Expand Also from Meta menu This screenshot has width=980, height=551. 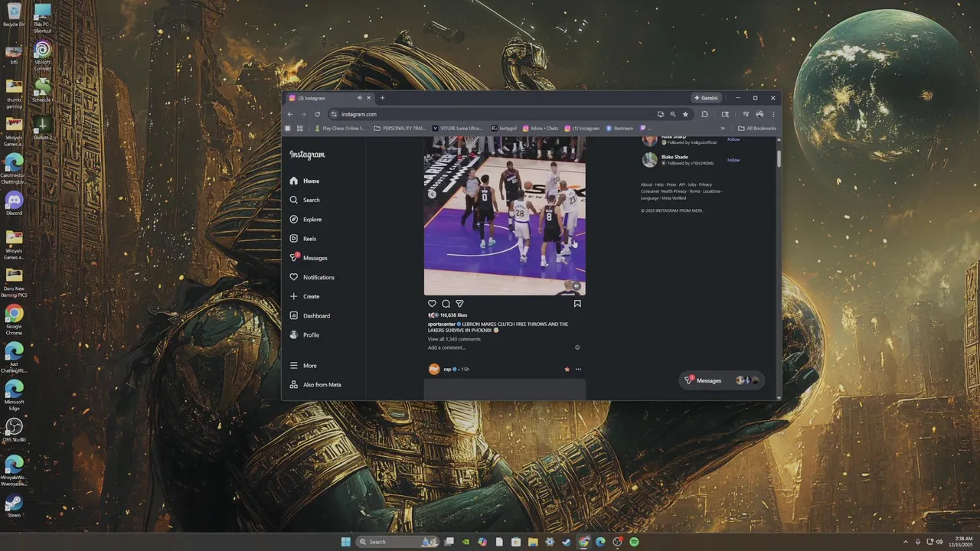click(315, 385)
